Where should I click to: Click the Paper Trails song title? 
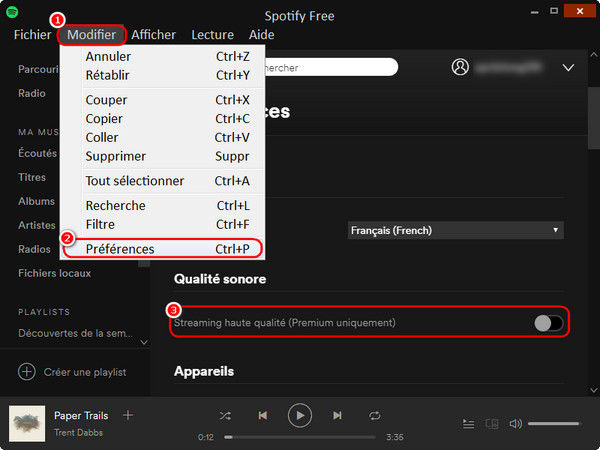(x=81, y=416)
